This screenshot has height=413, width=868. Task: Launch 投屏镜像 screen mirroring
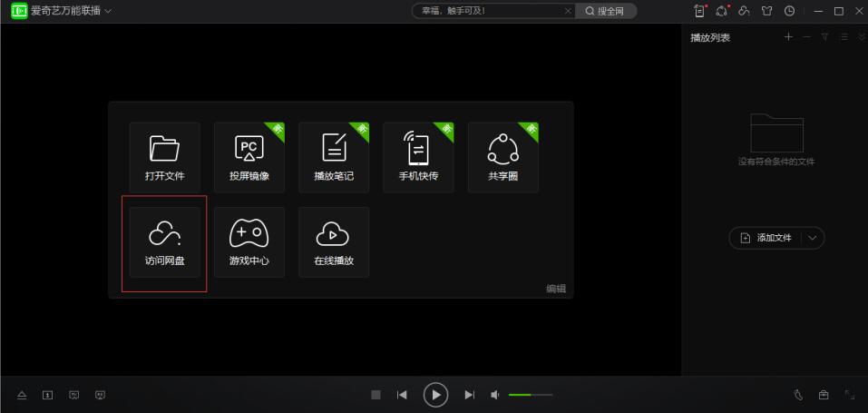249,157
